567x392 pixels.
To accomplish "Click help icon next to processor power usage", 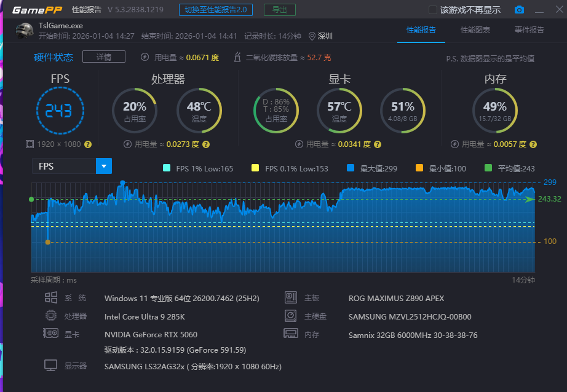I will pyautogui.click(x=206, y=144).
